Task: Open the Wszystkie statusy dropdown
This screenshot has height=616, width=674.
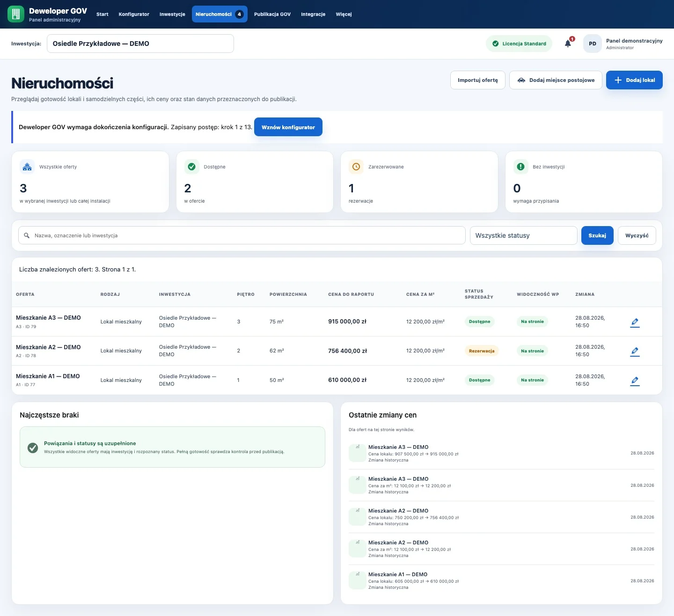Action: (x=523, y=235)
